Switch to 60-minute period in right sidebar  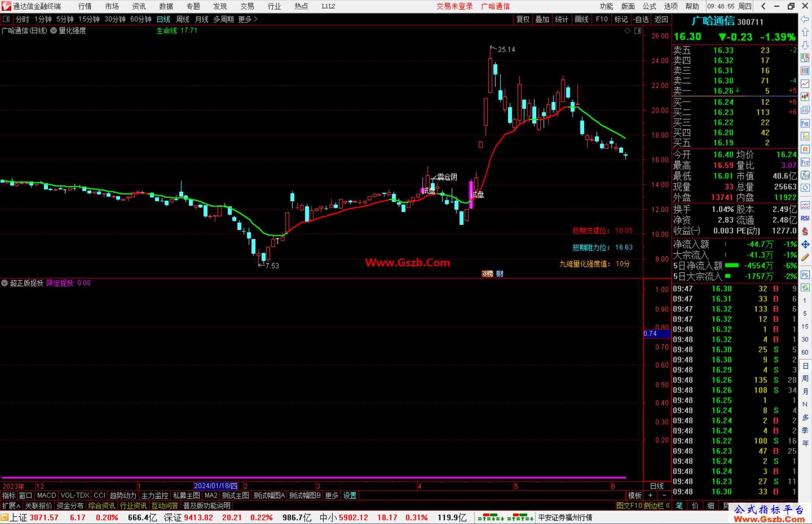[x=804, y=352]
